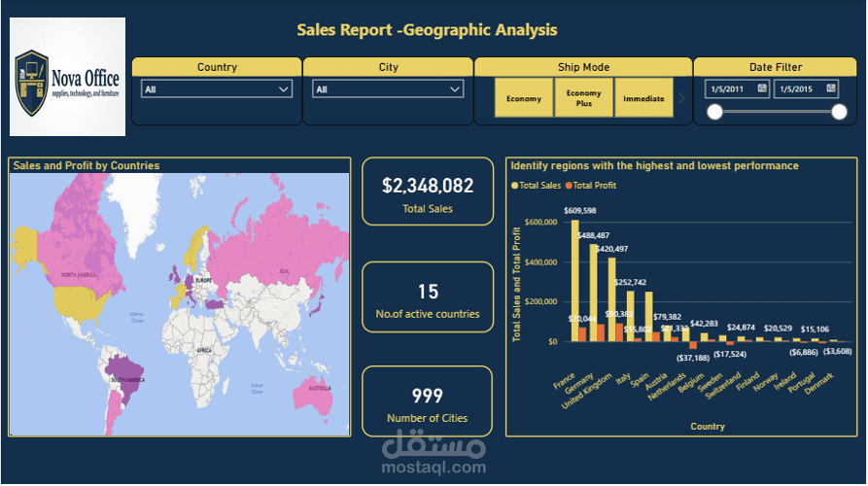Click the Number of Cities card
Image resolution: width=868 pixels, height=486 pixels.
pos(428,401)
